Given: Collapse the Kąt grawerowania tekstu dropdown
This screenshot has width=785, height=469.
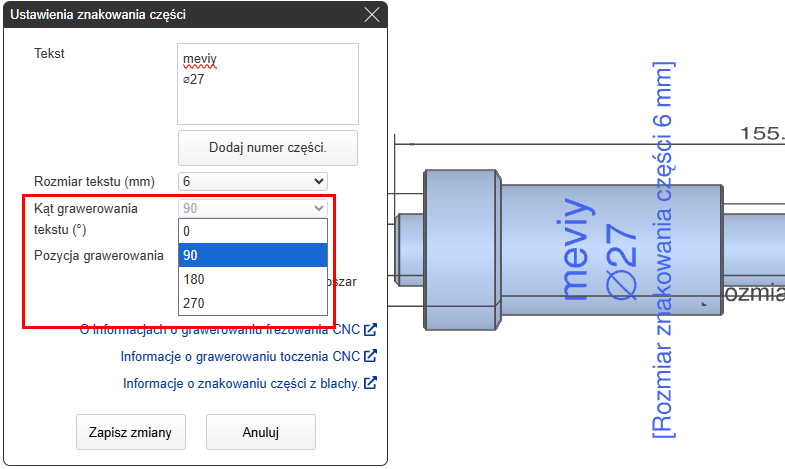Looking at the screenshot, I should click(x=253, y=208).
